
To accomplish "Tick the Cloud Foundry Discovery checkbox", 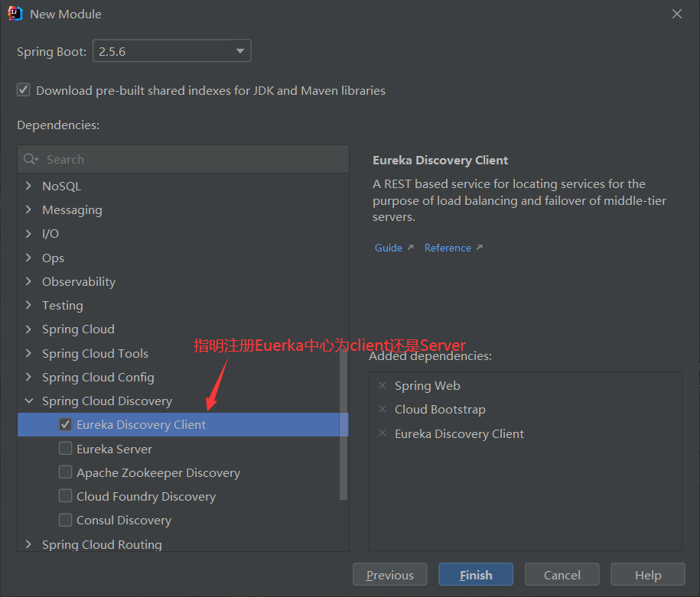I will click(65, 495).
